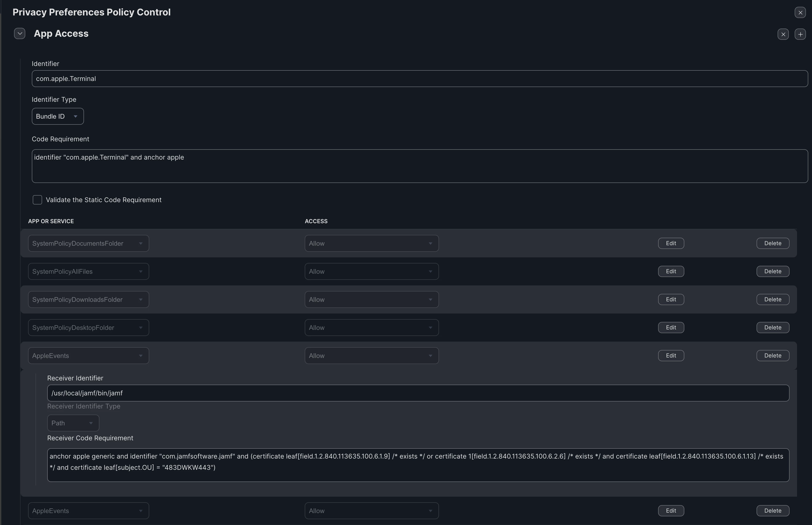
Task: Edit the SystemPolicyDownloadsFolder row
Action: pyautogui.click(x=671, y=299)
